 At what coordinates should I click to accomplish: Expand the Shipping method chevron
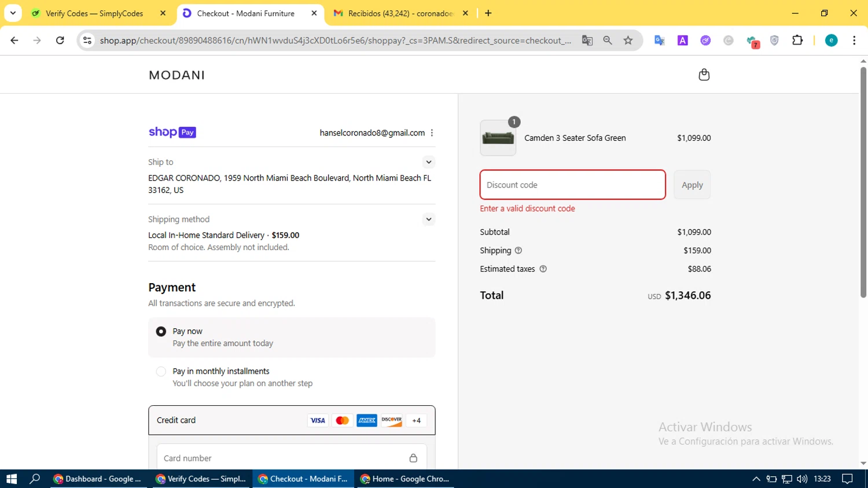click(x=429, y=219)
